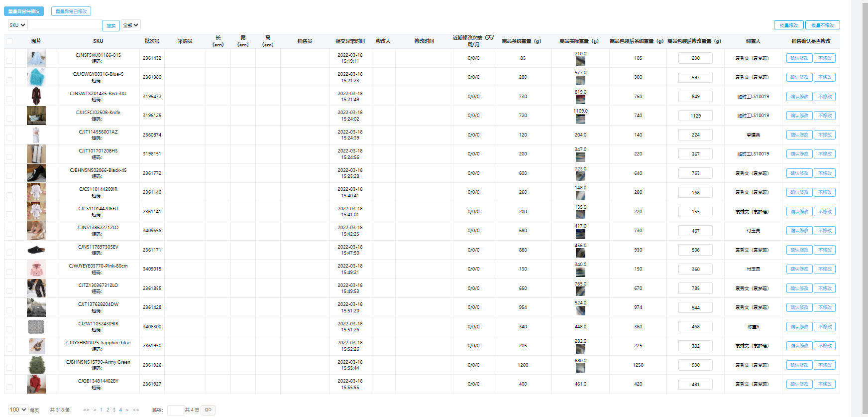Open the weighing photo icon for 135.0

[x=580, y=215]
